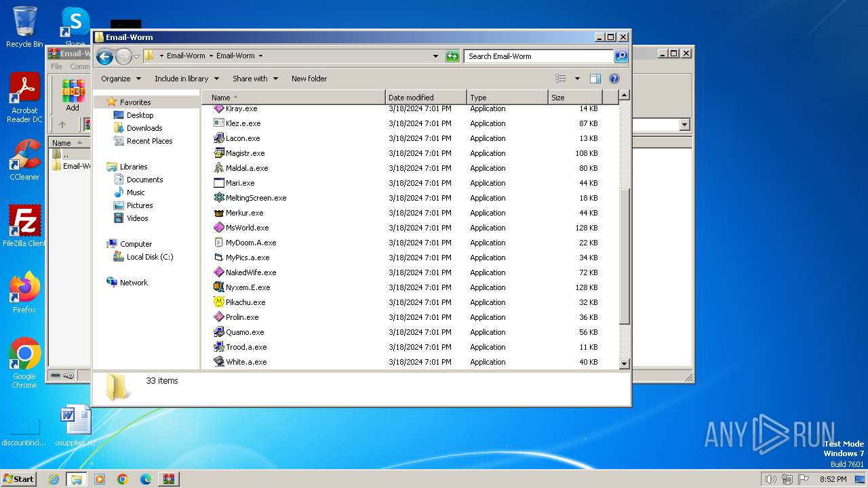
Task: Select the Prolin.exe file icon
Action: tap(218, 317)
